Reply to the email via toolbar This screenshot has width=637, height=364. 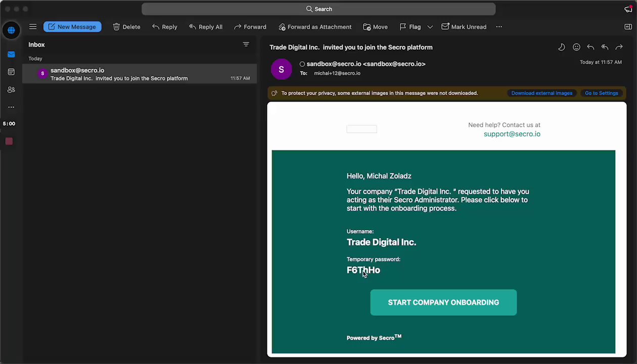[165, 27]
